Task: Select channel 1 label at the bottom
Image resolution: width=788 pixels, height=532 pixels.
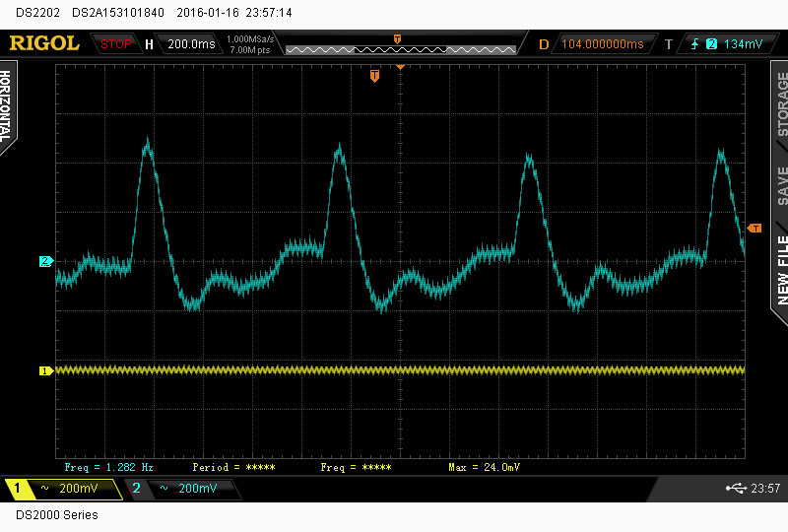Action: [17, 489]
